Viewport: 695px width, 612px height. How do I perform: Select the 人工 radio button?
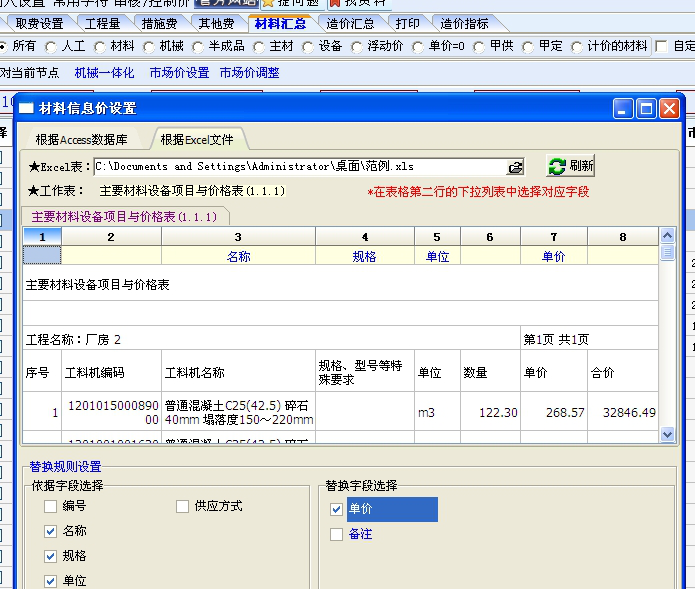(x=51, y=47)
